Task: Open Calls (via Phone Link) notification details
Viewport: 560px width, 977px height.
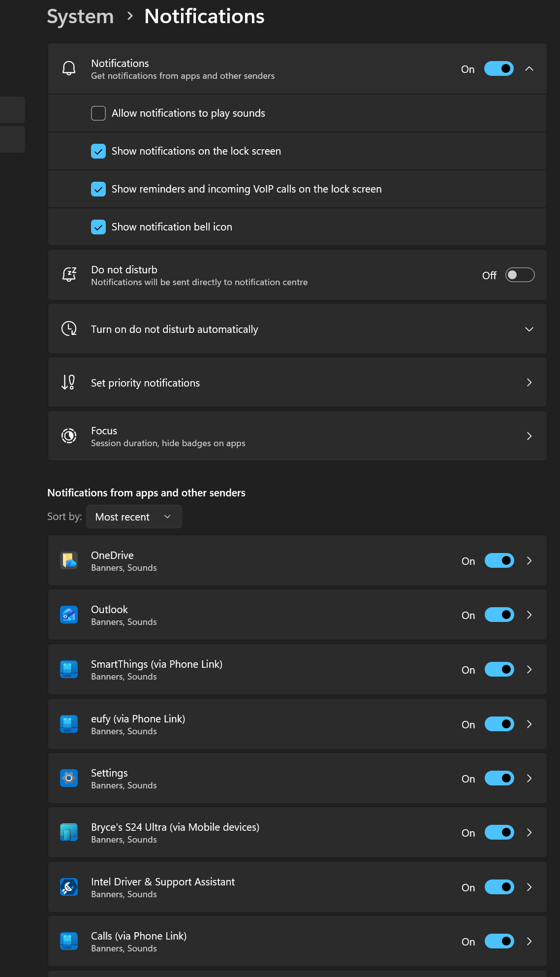Action: [529, 941]
